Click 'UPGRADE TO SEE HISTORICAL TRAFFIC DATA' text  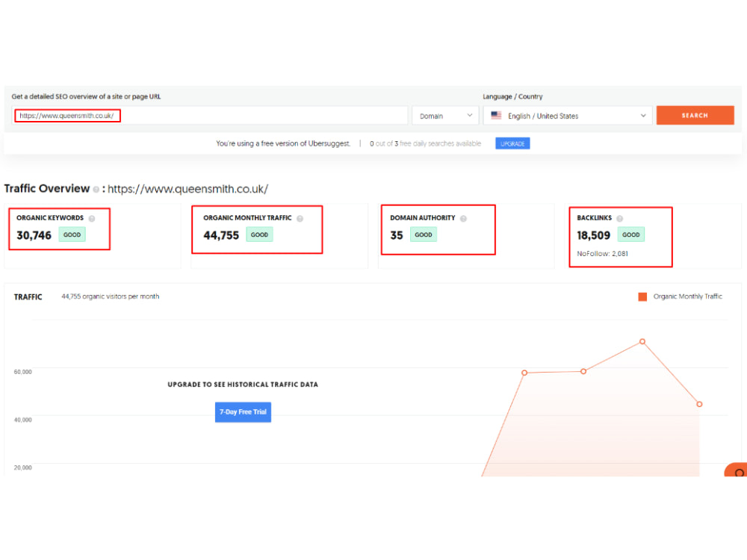[243, 385]
